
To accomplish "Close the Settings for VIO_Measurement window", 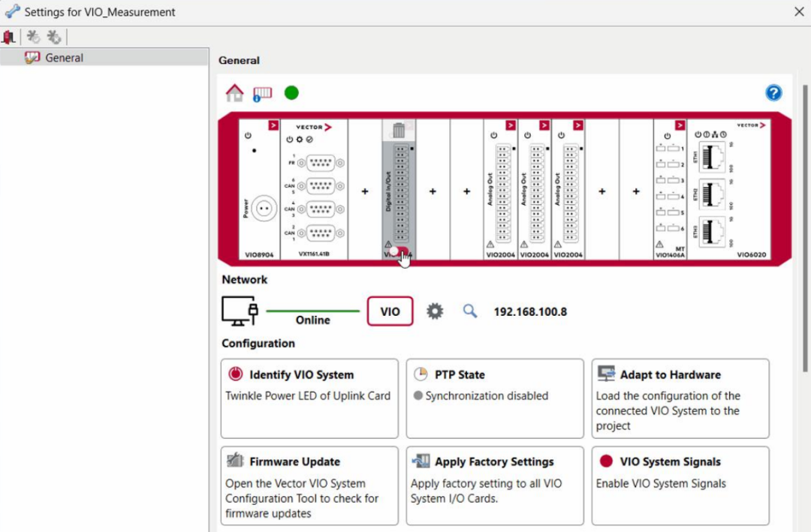I will pos(799,11).
